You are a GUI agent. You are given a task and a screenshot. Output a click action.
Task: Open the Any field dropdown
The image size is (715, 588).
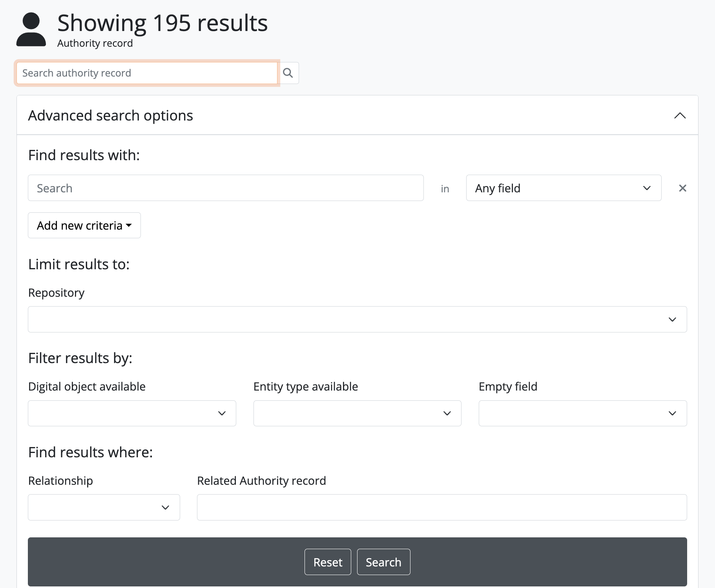click(x=563, y=188)
